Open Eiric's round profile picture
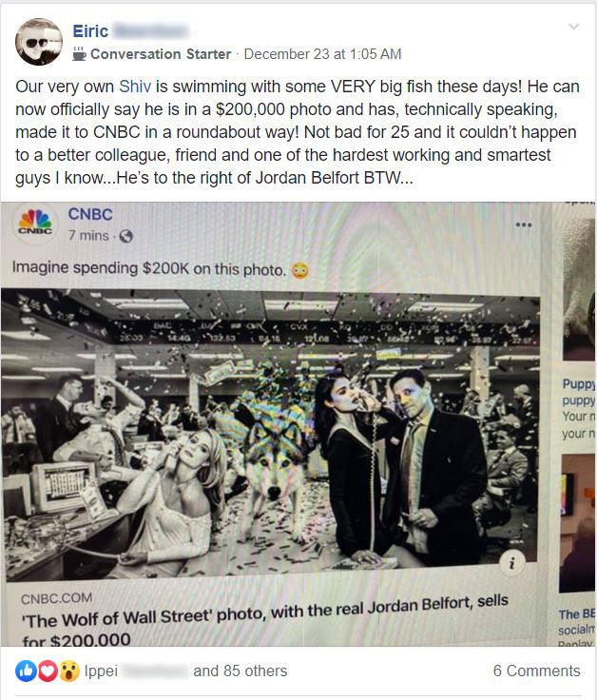 point(39,42)
